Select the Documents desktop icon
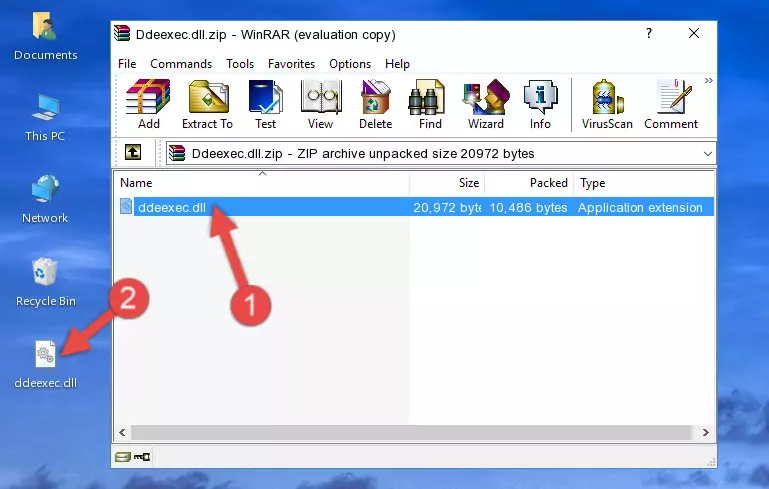 tap(46, 37)
